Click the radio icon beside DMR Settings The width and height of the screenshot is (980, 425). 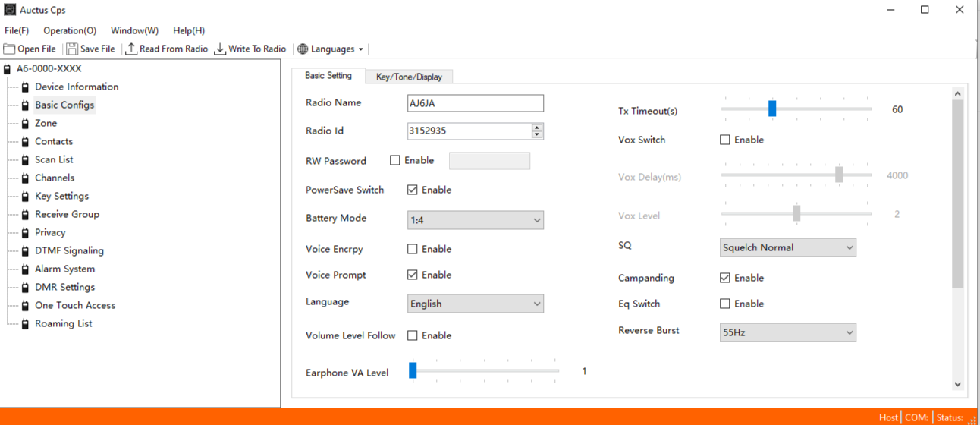[25, 288]
